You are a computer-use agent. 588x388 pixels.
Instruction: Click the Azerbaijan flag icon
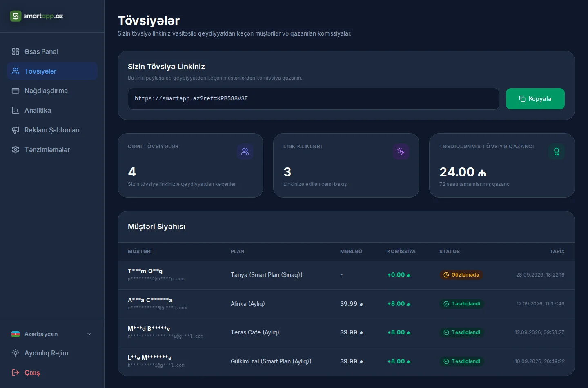click(16, 334)
